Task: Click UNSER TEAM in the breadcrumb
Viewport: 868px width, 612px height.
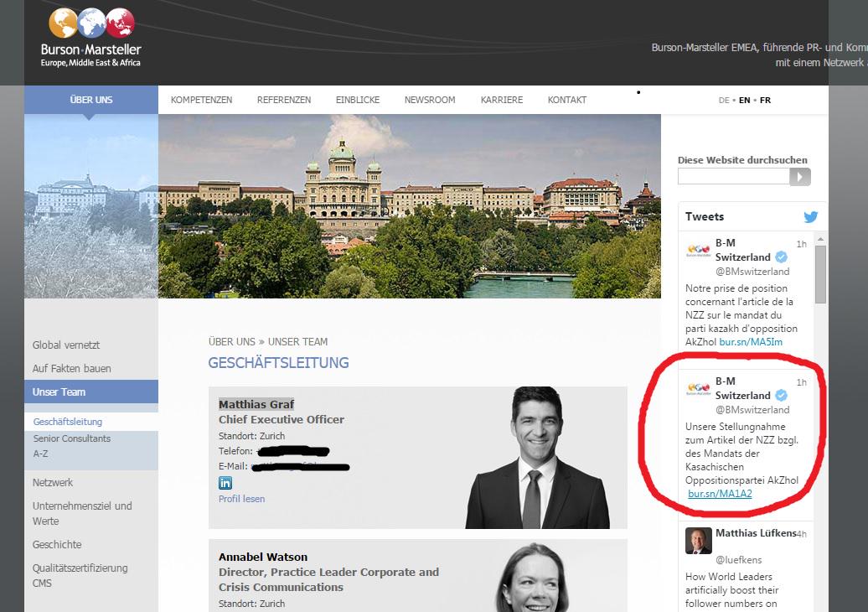Action: (x=297, y=342)
